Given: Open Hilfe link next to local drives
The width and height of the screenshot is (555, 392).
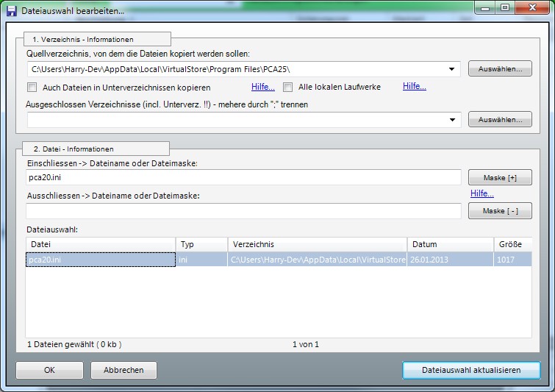Looking at the screenshot, I should (x=414, y=87).
